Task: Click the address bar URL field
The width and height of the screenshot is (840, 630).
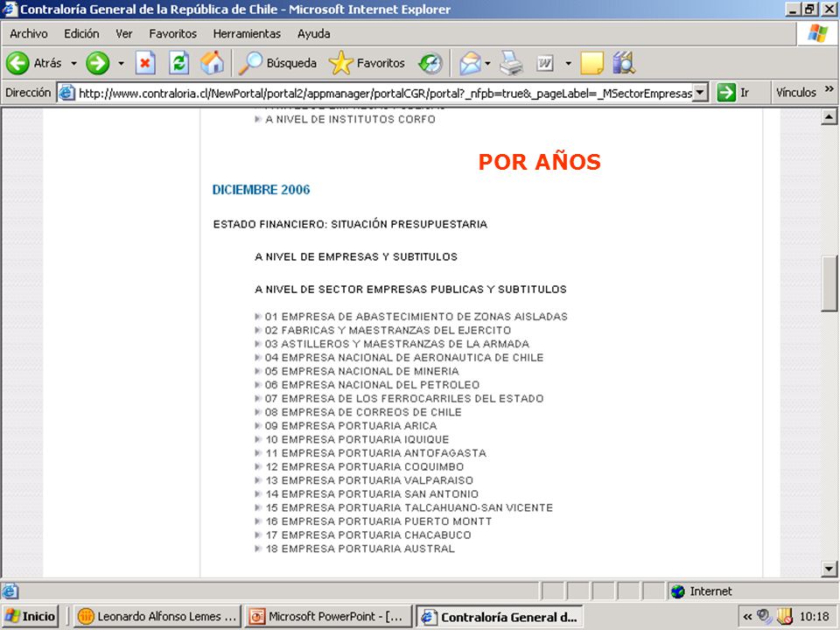Action: [x=385, y=94]
